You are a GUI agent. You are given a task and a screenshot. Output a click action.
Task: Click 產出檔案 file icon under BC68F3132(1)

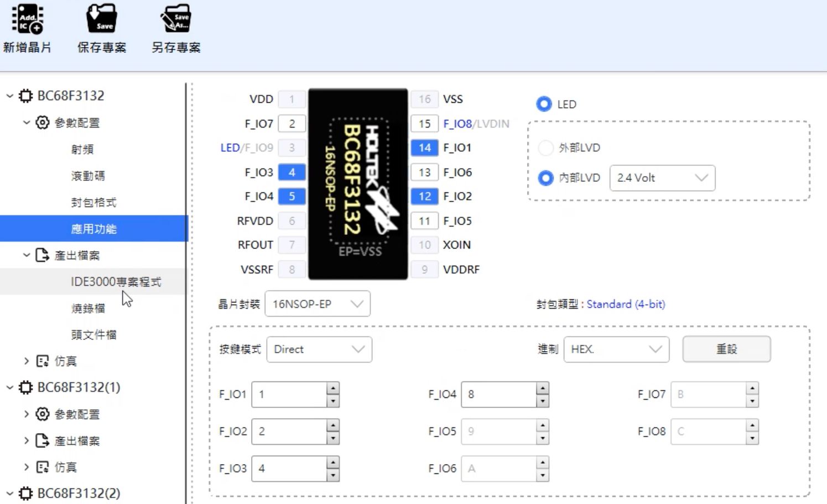42,440
